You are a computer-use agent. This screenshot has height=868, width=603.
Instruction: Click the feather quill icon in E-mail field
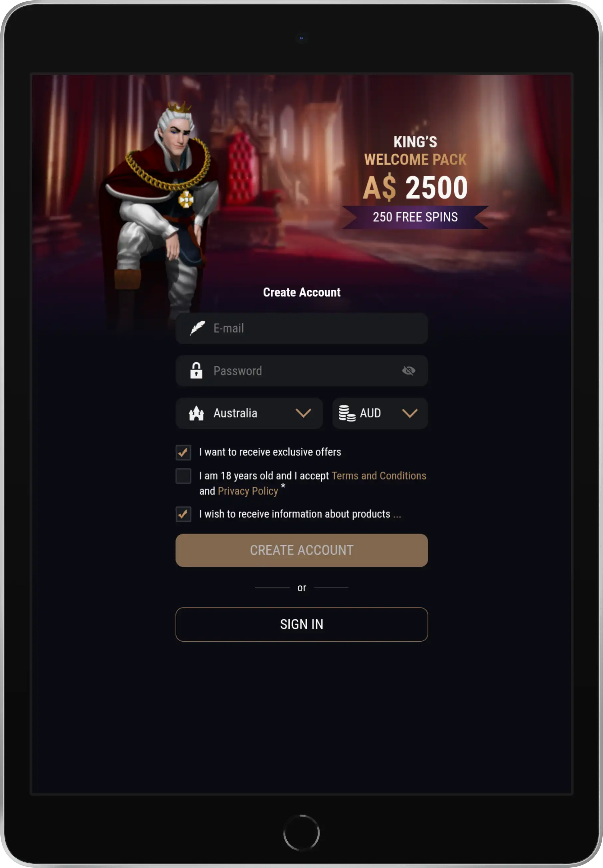(x=197, y=328)
